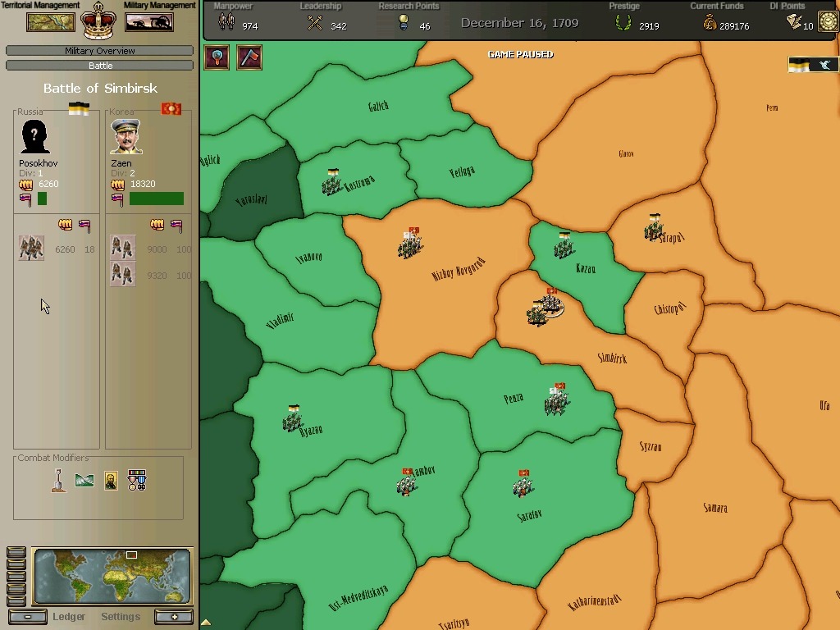Open Territorial Management map icon
The image size is (840, 630).
pyautogui.click(x=51, y=22)
